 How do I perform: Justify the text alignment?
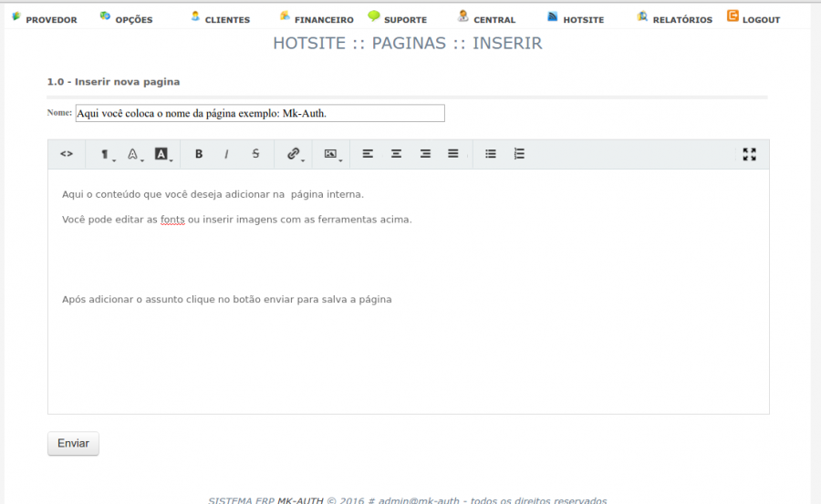pyautogui.click(x=453, y=154)
